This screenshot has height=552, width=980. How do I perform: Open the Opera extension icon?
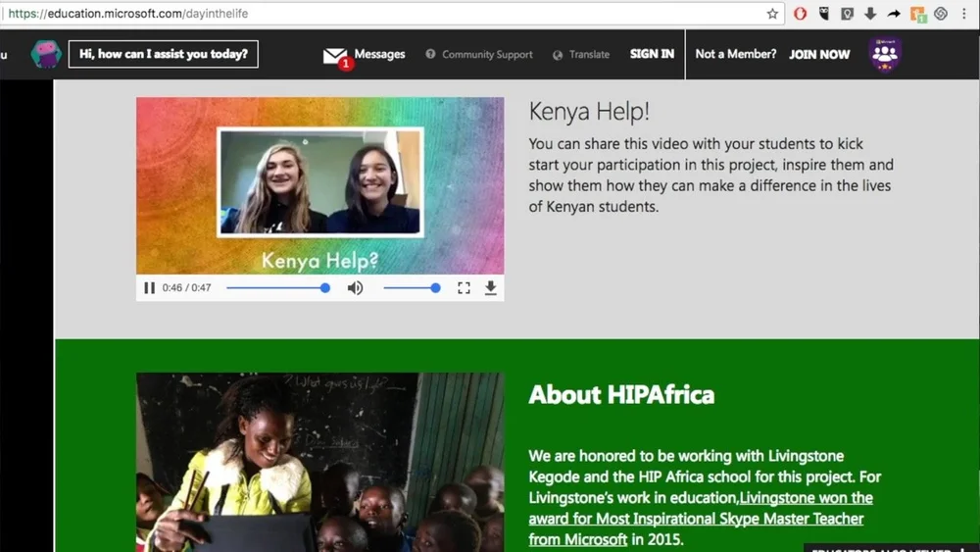[x=800, y=14]
